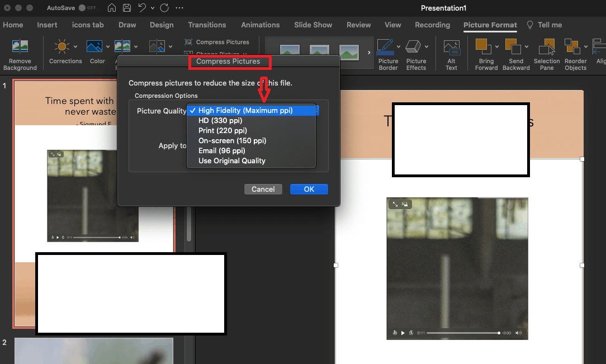Expand the Picture Effects dropdown arrow
Viewport: 606px width, 364px height.
tap(427, 47)
